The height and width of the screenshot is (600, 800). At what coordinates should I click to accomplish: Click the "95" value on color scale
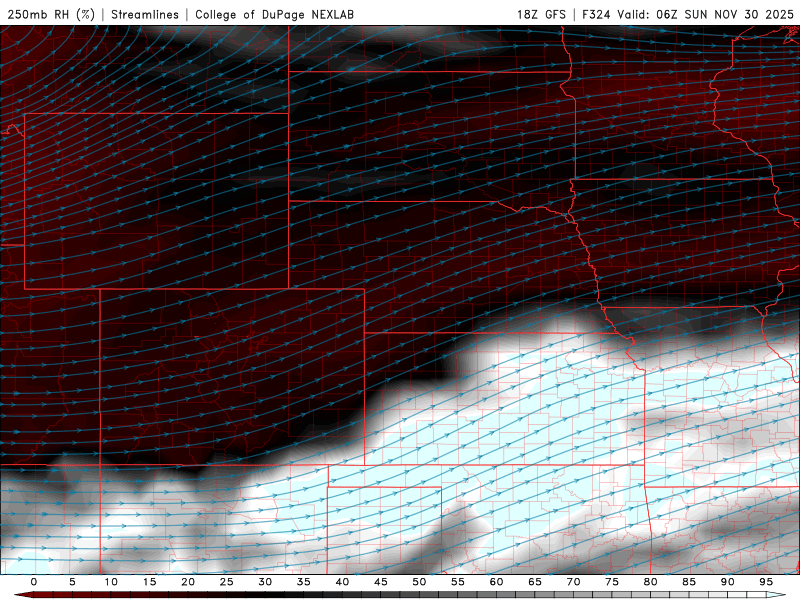pyautogui.click(x=766, y=582)
